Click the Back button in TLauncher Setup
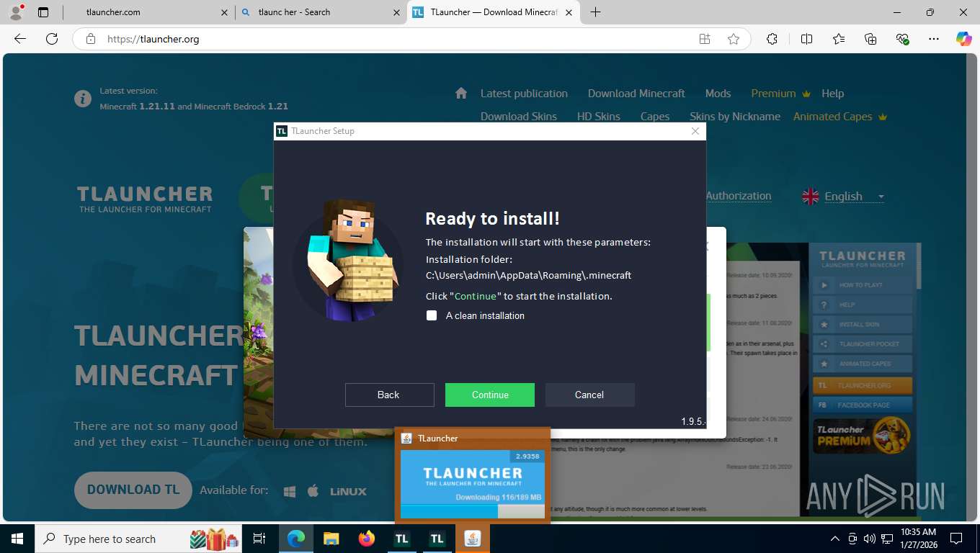 (389, 395)
